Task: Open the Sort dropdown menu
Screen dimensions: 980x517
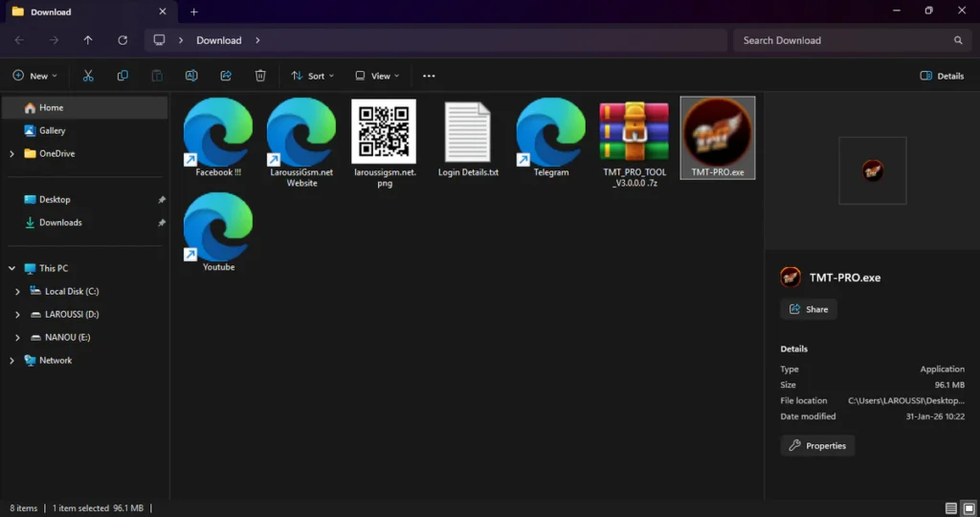Action: click(312, 76)
